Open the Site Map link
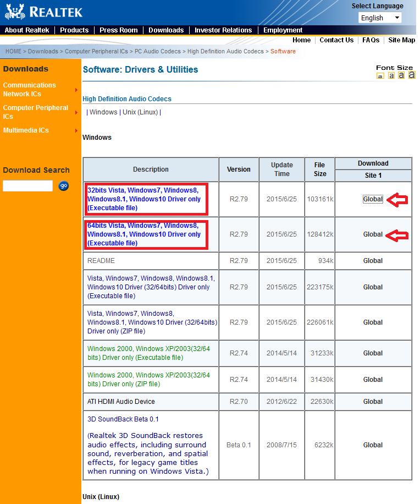Image resolution: width=420 pixels, height=504 pixels. [x=402, y=40]
